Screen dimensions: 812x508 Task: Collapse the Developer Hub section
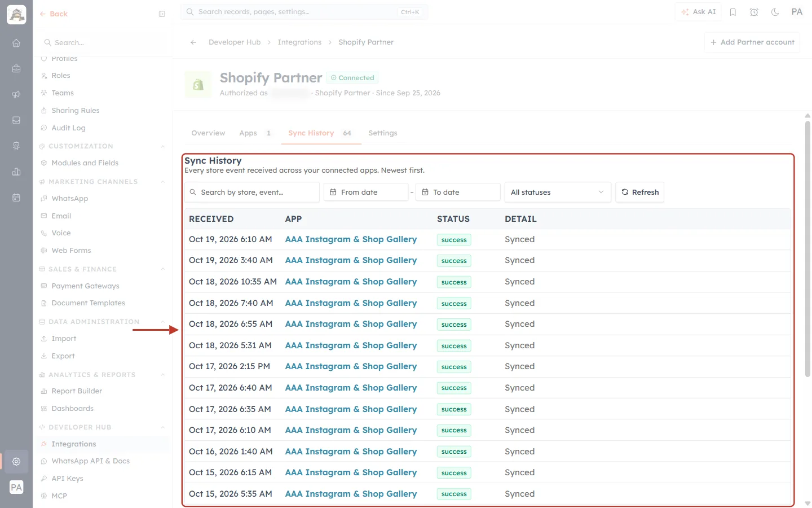163,427
